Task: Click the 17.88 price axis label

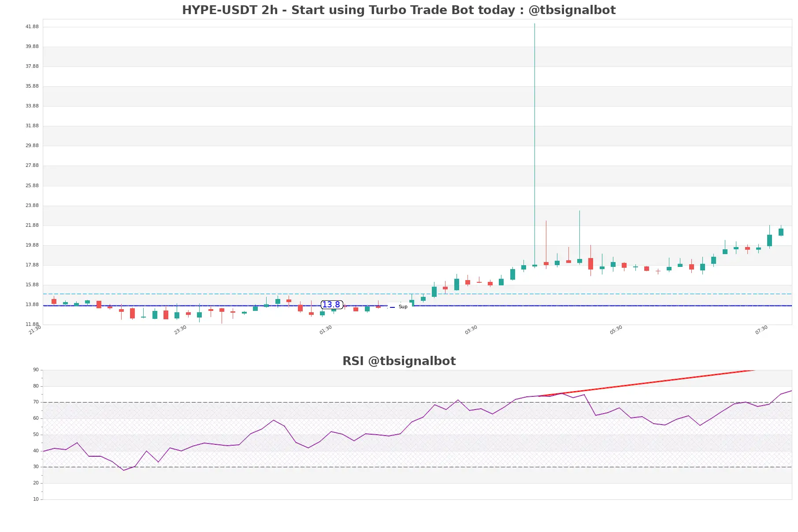Action: (x=32, y=265)
